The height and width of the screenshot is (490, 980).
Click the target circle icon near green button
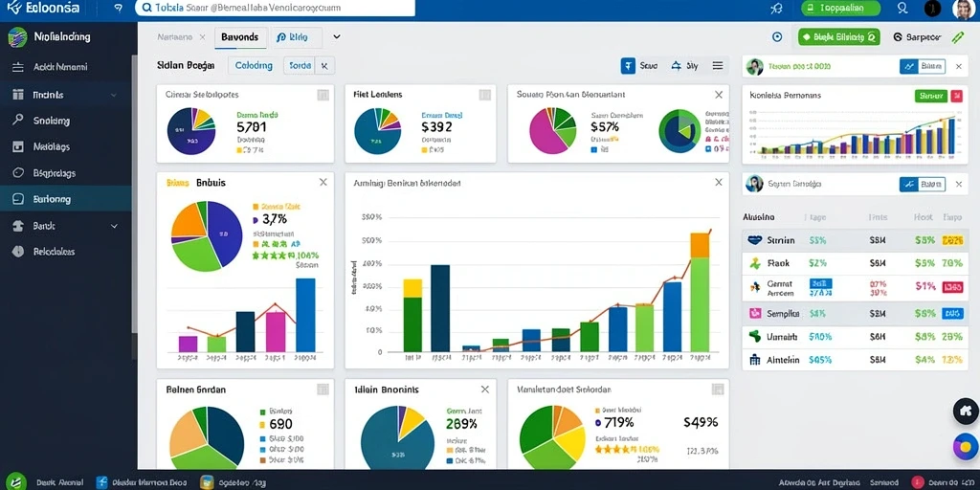pyautogui.click(x=777, y=37)
